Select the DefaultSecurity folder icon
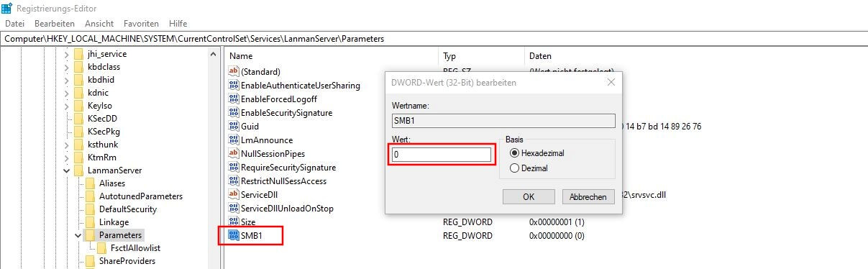Viewport: 868px width, 269px height. (x=90, y=209)
